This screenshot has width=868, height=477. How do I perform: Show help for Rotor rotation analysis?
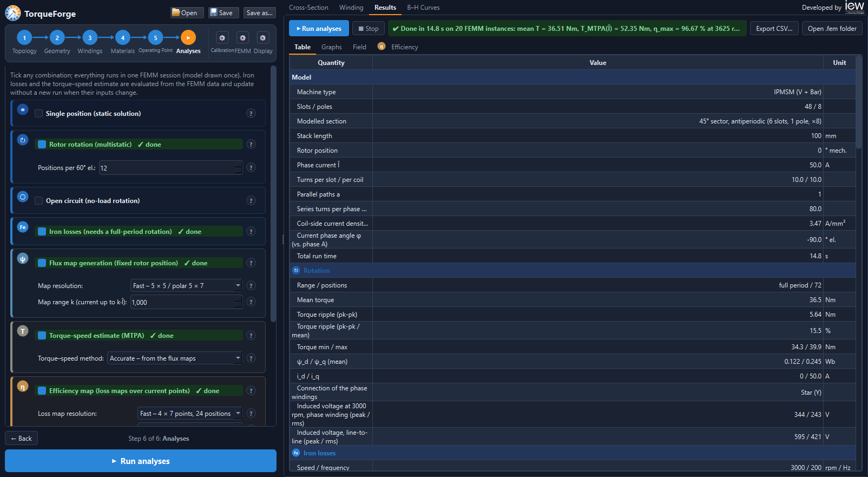[x=251, y=145]
